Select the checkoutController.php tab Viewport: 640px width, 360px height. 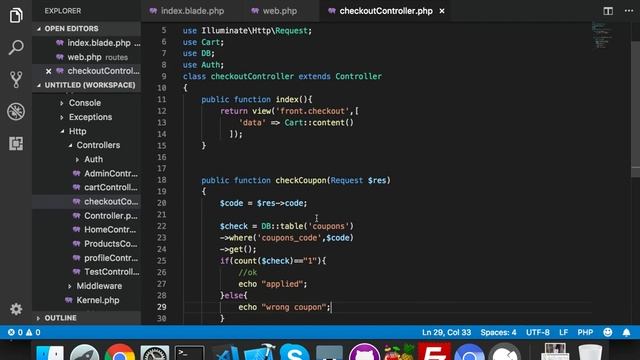pos(386,11)
